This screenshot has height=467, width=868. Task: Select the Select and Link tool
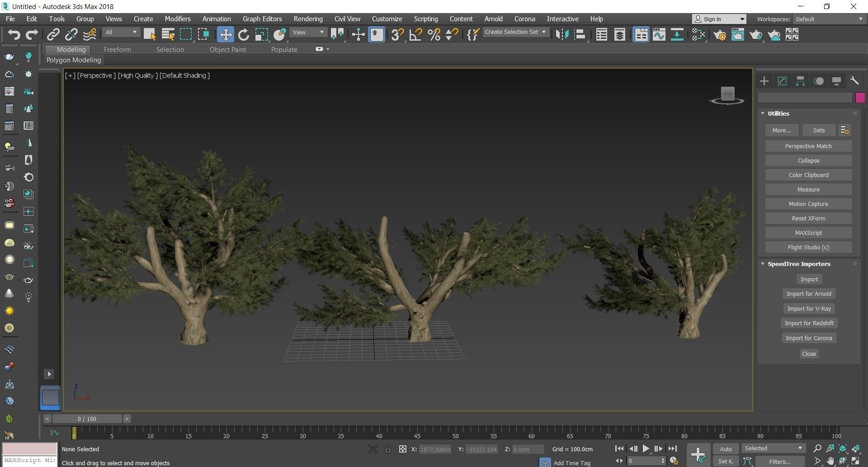pos(53,34)
